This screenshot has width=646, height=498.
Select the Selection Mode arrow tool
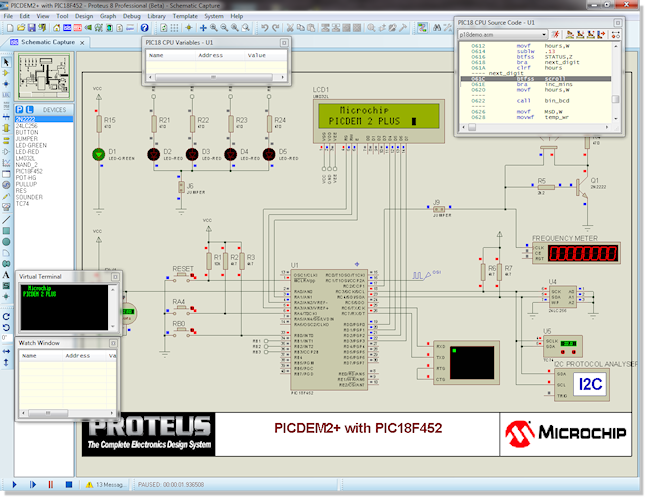(x=6, y=62)
